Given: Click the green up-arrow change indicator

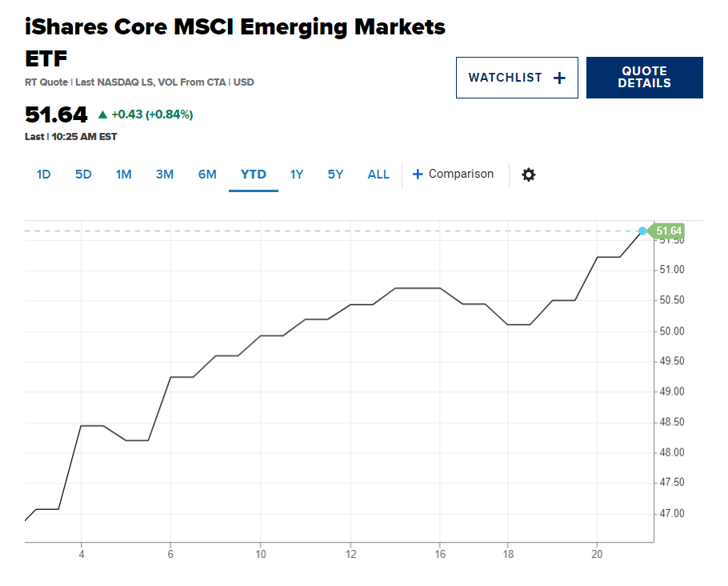Looking at the screenshot, I should pos(102,114).
